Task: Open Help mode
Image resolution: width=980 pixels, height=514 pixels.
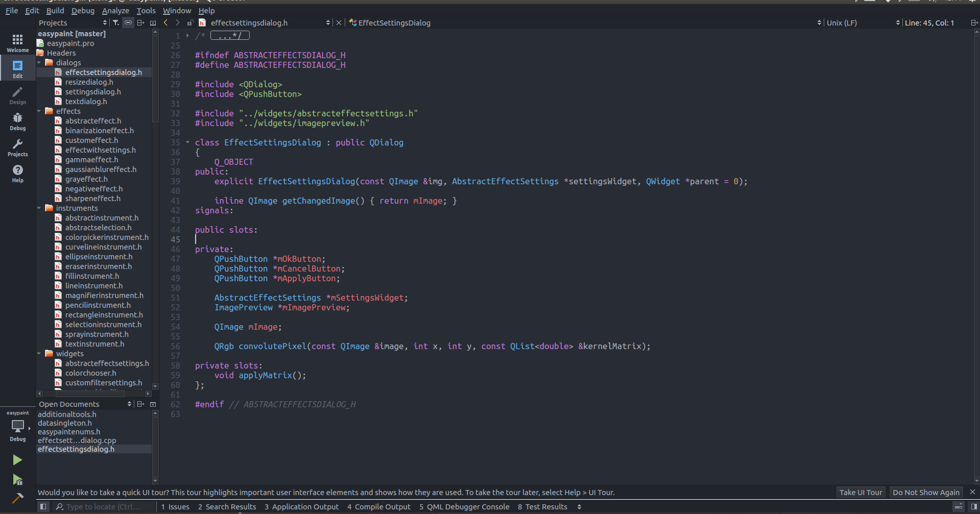Action: point(17,174)
